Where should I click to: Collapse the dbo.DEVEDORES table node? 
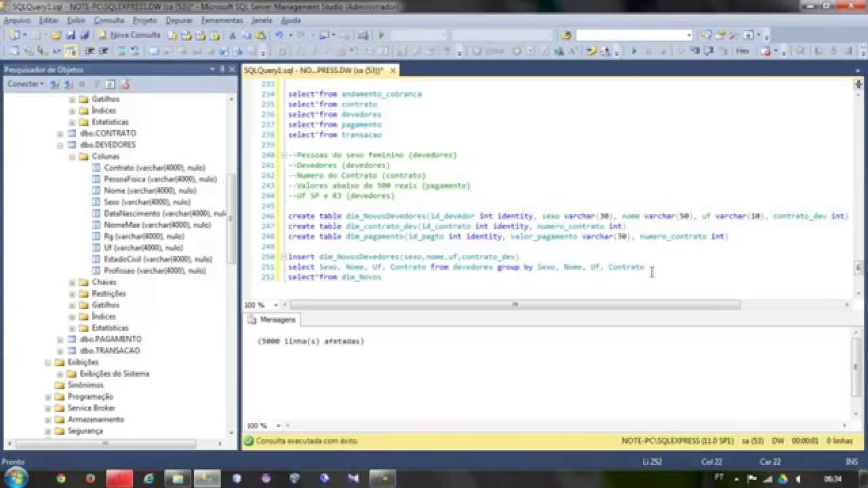point(60,145)
